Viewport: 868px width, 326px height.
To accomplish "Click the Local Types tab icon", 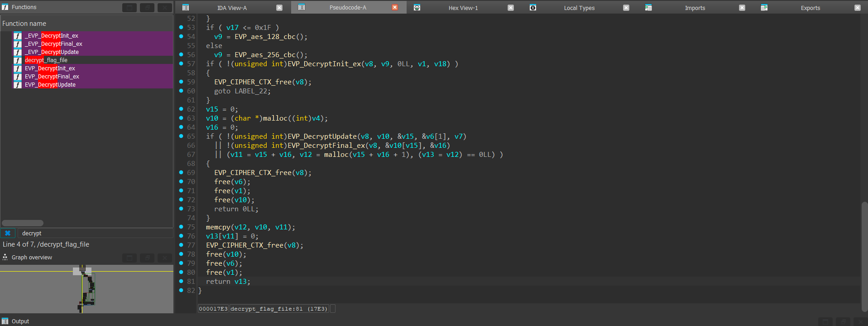I will [533, 8].
